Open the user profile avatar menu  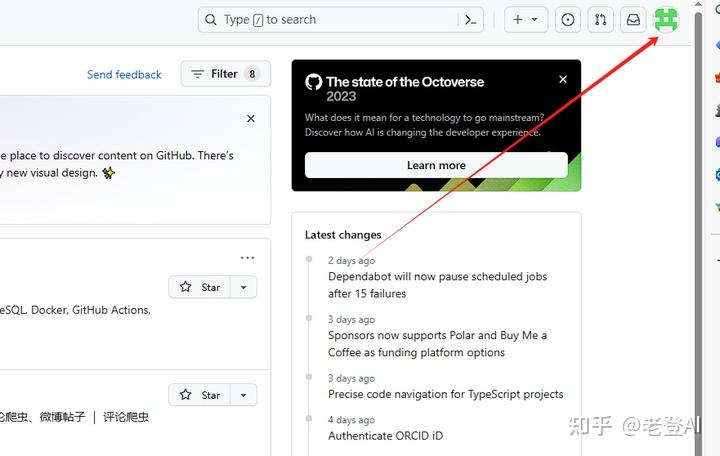[666, 20]
